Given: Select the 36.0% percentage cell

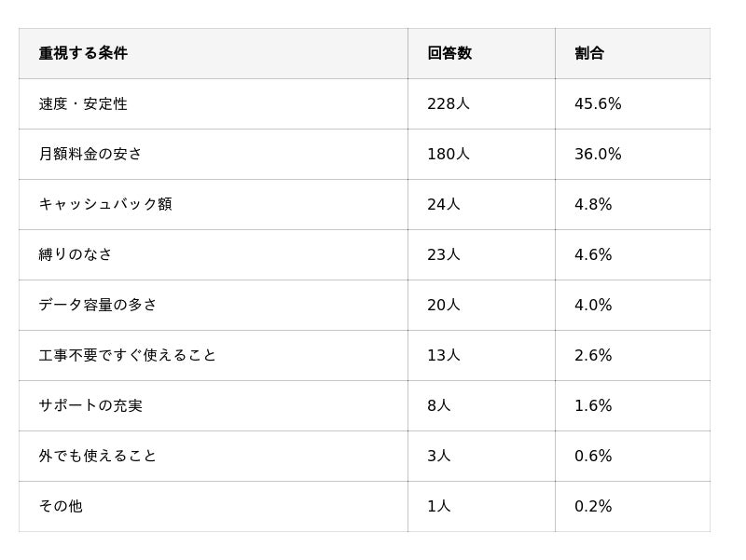Looking at the screenshot, I should 598,154.
